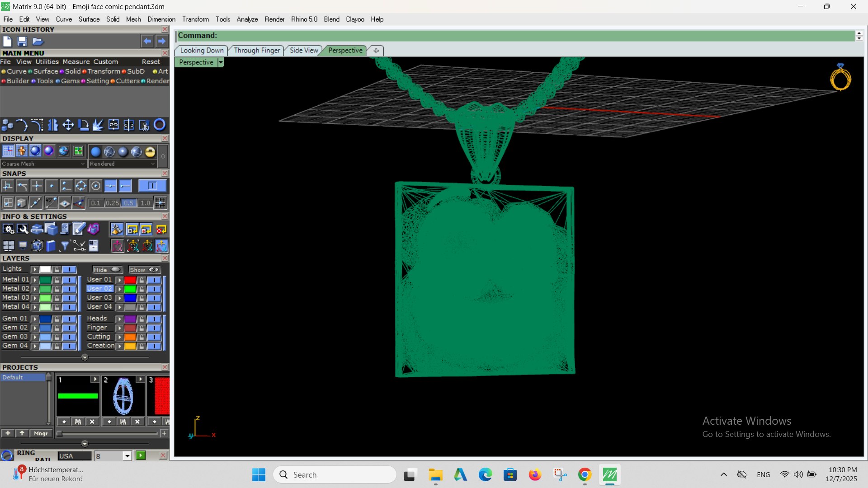Save project thumbnail 1 with its disk icon
This screenshot has height=488, width=868.
point(78,422)
